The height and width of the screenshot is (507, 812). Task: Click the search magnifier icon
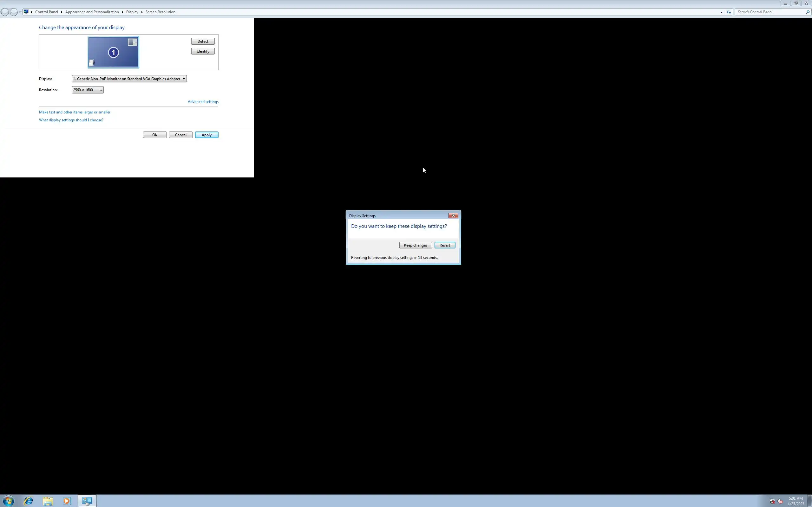point(807,12)
